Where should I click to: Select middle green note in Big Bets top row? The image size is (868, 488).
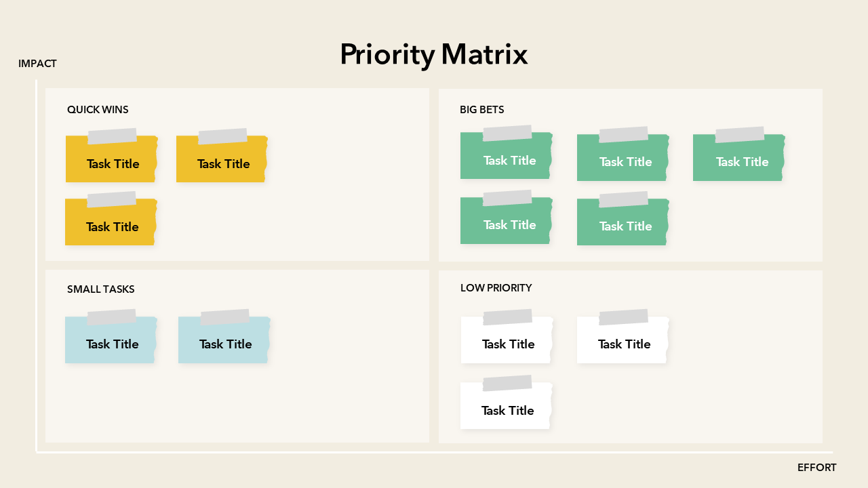623,161
